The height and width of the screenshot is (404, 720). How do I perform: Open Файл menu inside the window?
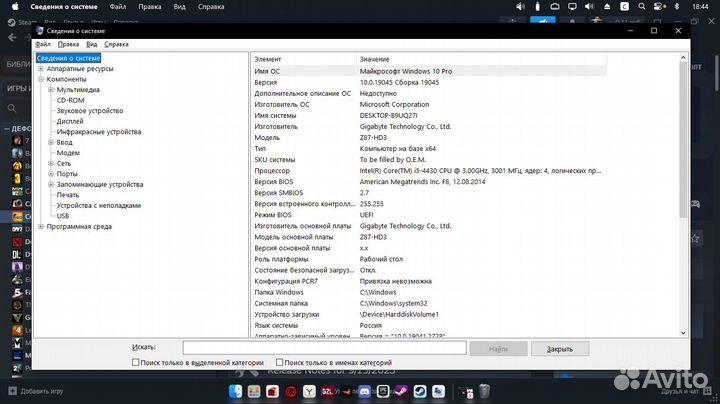[43, 44]
